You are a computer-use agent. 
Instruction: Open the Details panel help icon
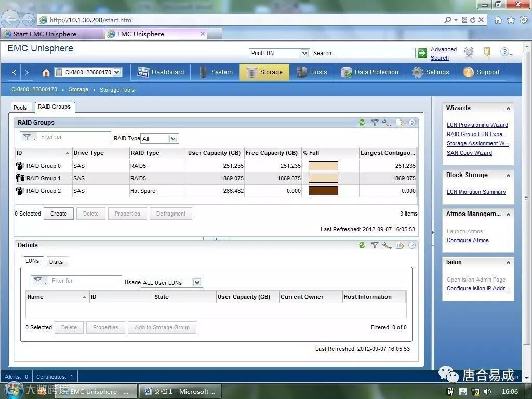(412, 245)
